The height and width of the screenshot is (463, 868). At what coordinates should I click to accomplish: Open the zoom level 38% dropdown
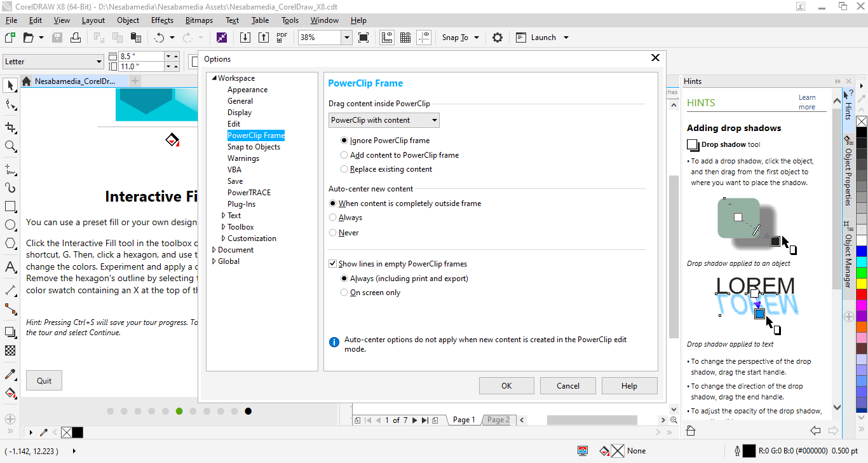point(346,38)
